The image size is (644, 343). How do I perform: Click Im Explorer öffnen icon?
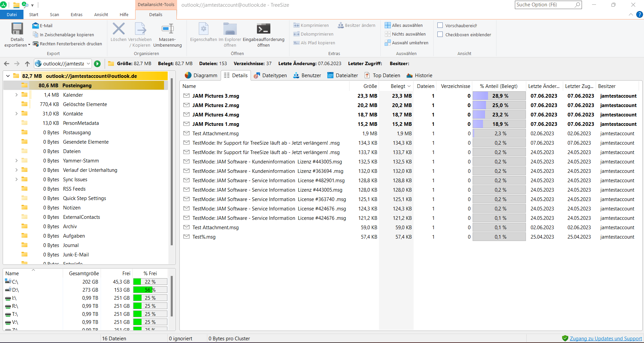point(230,29)
